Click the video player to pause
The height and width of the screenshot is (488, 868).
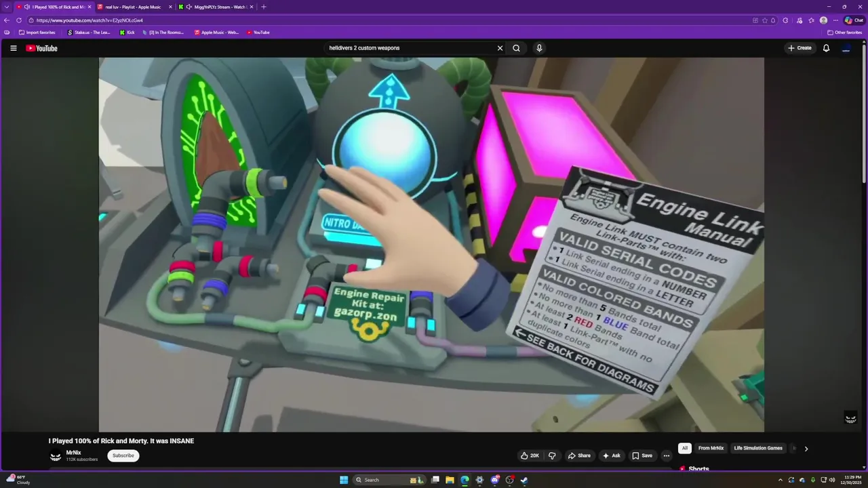coord(431,244)
